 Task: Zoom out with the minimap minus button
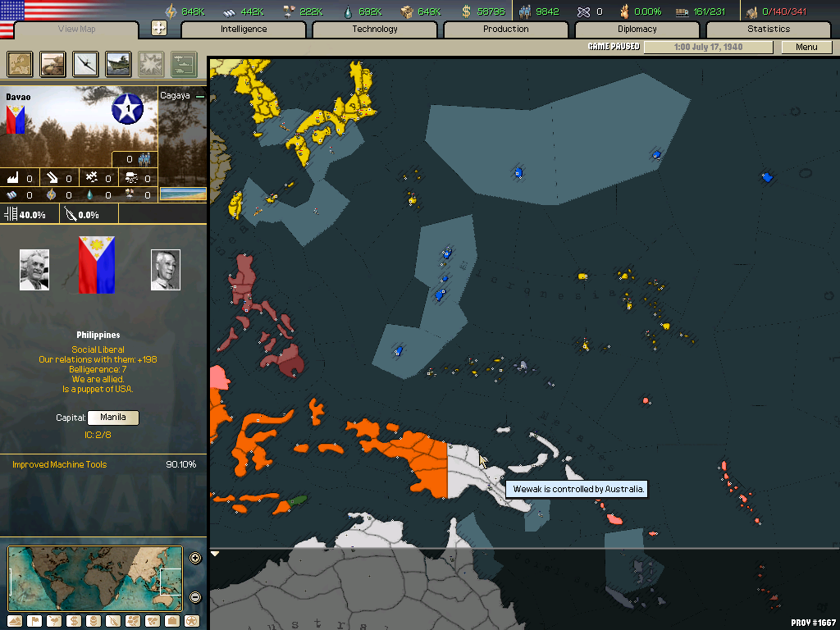pos(195,597)
